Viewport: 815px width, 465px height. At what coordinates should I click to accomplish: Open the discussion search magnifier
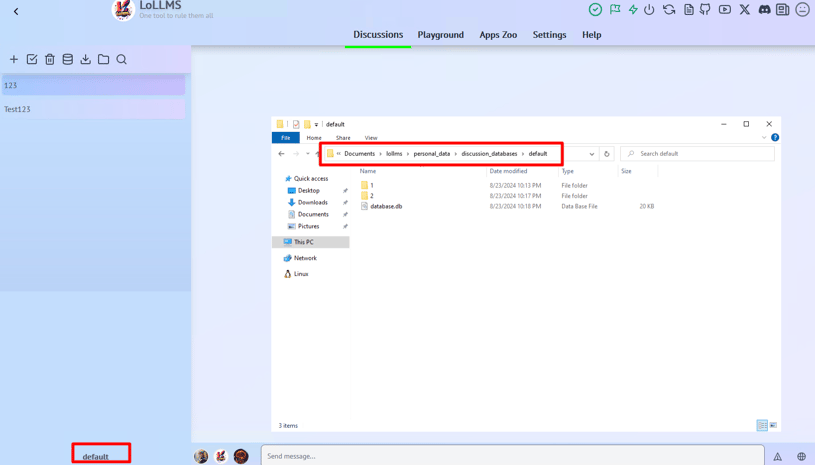click(122, 60)
